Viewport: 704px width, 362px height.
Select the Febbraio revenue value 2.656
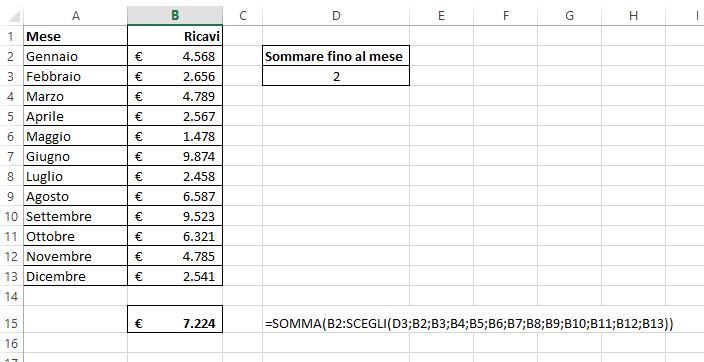pyautogui.click(x=175, y=76)
